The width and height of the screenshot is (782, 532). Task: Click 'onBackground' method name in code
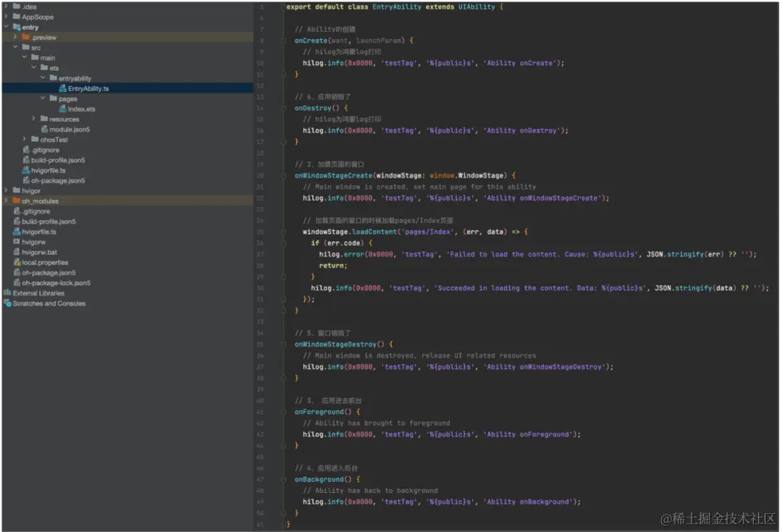click(319, 479)
